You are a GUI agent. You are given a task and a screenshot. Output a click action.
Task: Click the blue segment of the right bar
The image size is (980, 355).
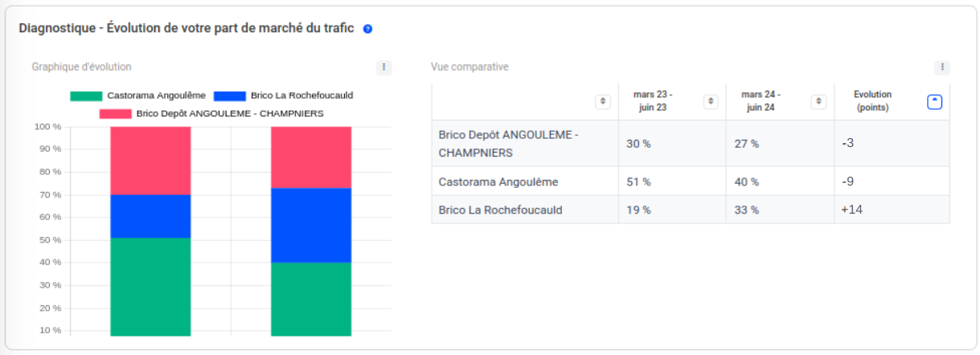(x=311, y=225)
